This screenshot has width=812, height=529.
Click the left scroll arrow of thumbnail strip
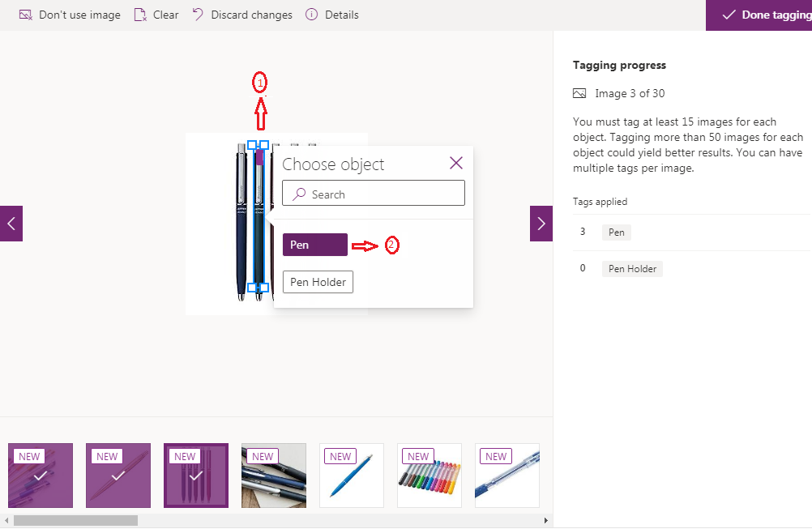coord(6,520)
